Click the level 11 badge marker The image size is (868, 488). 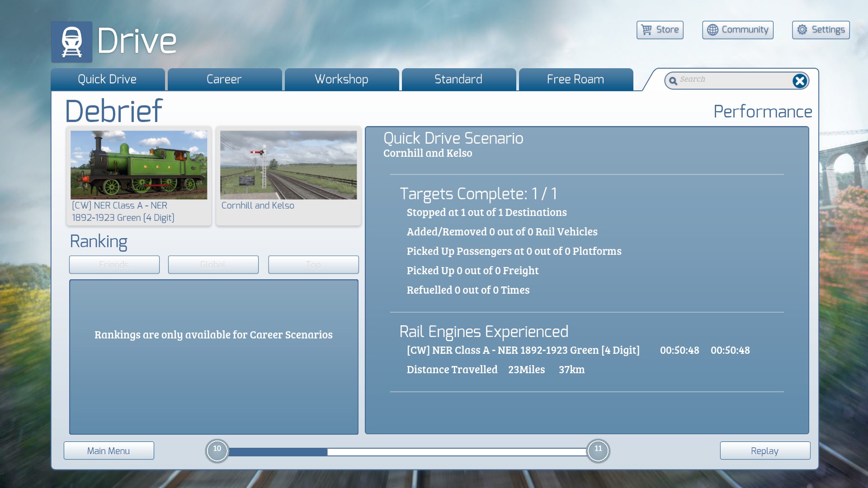tap(598, 450)
